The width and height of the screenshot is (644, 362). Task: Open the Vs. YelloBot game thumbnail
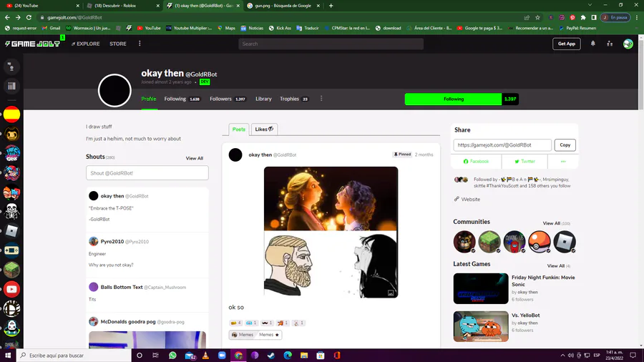(481, 326)
